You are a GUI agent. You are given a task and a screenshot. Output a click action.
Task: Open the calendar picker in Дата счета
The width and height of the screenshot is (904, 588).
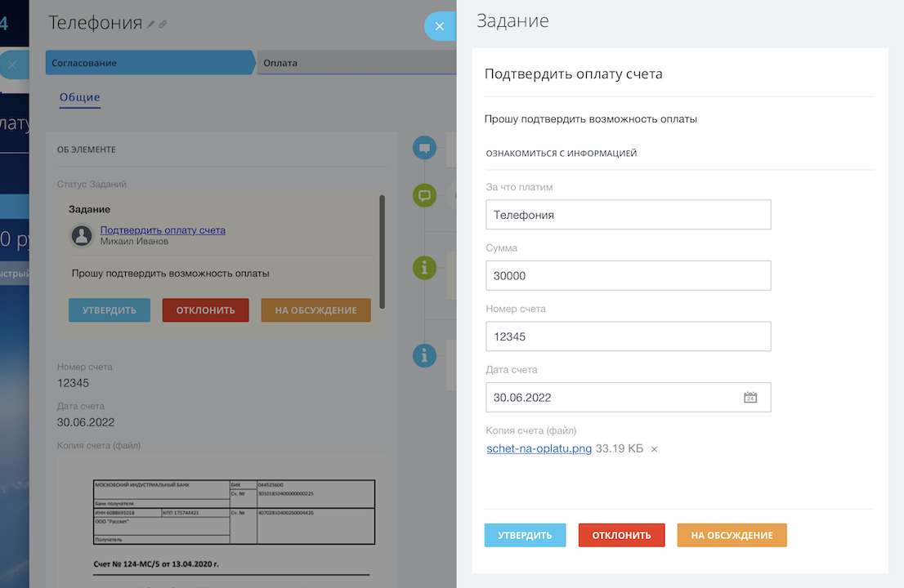[750, 398]
